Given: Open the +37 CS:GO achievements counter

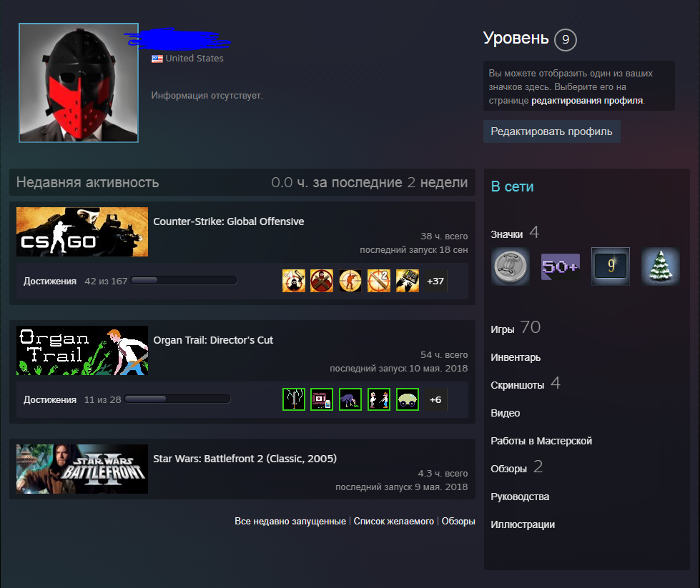Looking at the screenshot, I should click(435, 281).
